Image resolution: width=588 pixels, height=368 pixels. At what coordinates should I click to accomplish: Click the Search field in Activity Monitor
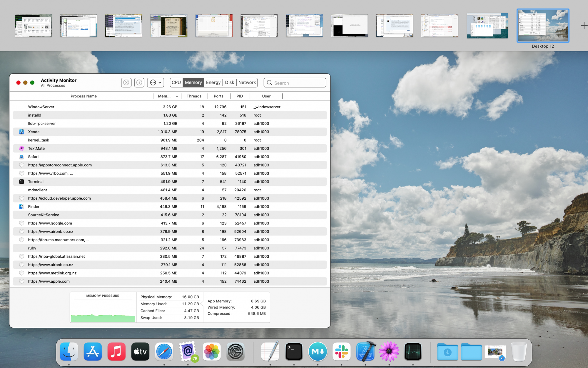pyautogui.click(x=298, y=83)
